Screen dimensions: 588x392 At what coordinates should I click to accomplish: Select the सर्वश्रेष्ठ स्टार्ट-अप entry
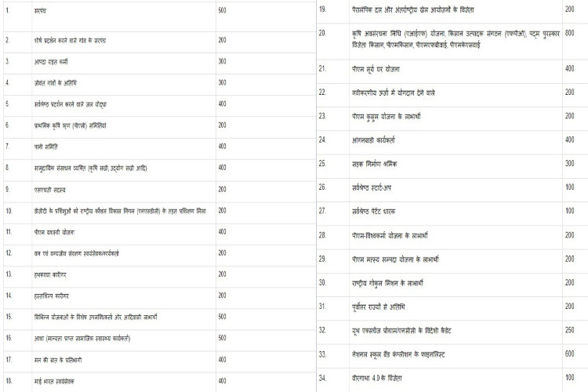click(x=372, y=187)
